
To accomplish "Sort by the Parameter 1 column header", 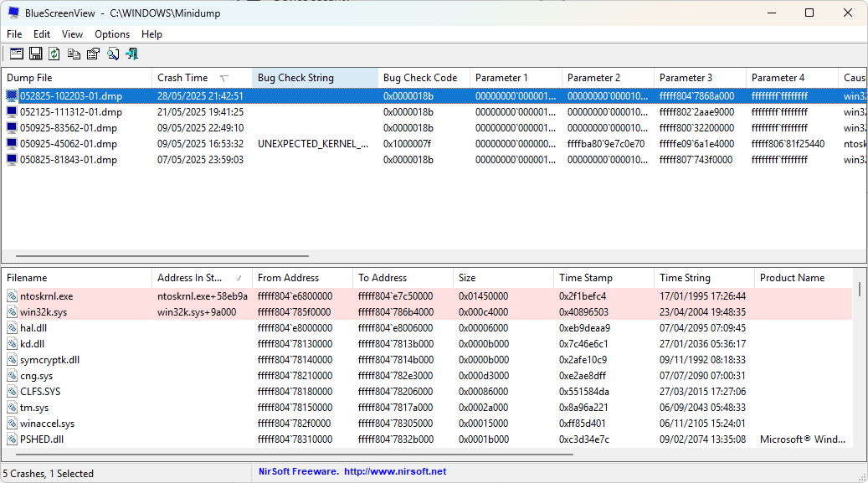I will (516, 78).
